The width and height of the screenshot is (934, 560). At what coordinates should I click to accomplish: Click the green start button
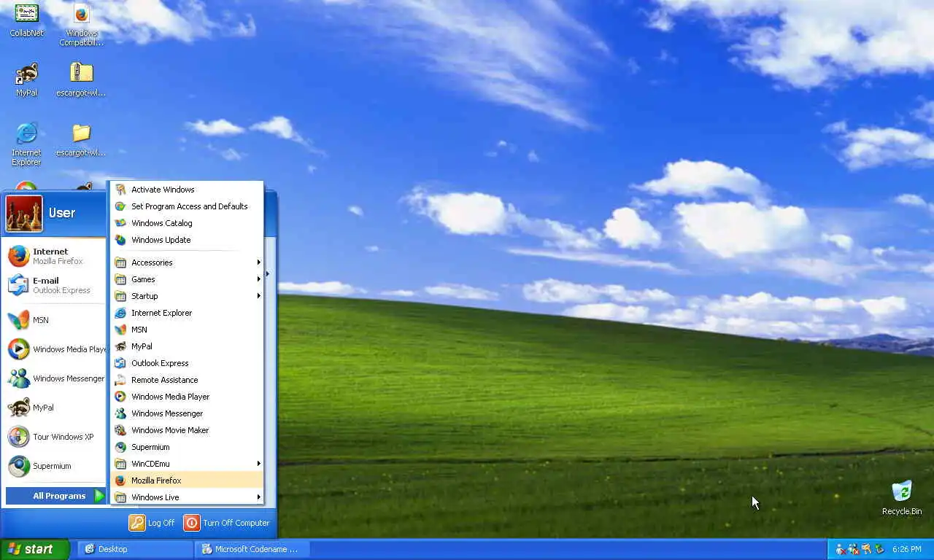point(34,549)
